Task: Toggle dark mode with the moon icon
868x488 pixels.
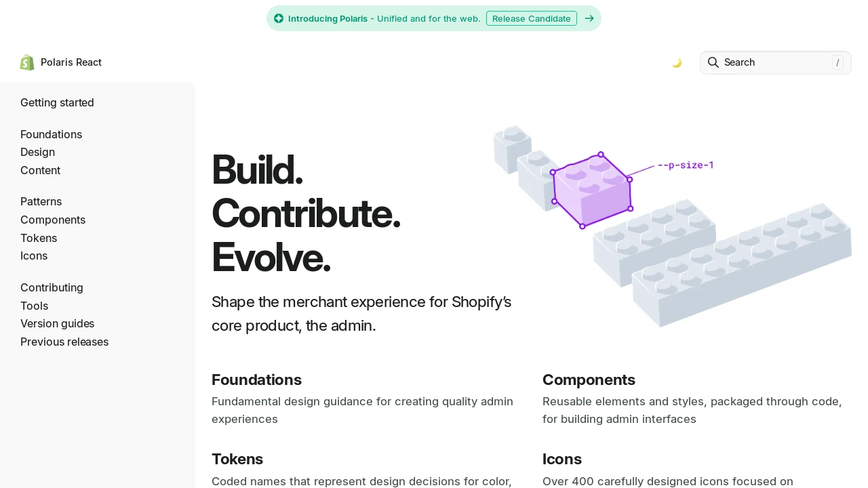Action: (677, 63)
